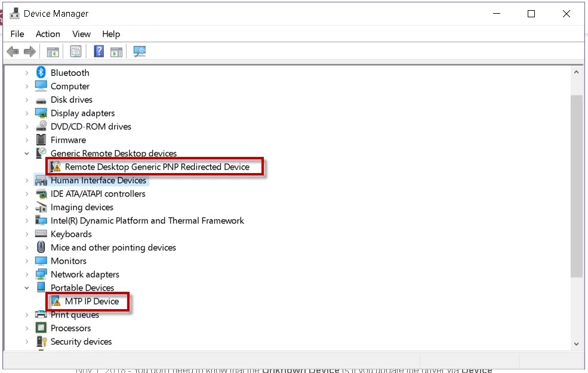
Task: Click the Display adapters icon
Action: click(41, 113)
